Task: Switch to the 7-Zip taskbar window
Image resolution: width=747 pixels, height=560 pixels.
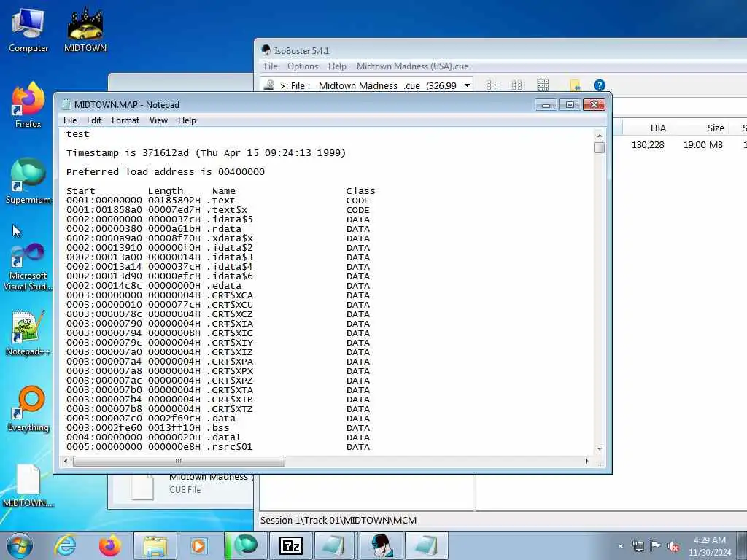Action: [290, 545]
